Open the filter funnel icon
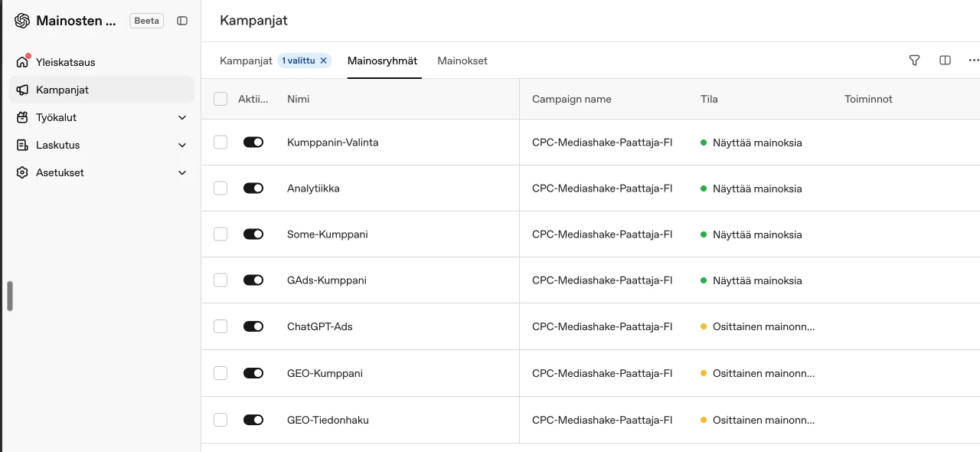 coord(914,61)
